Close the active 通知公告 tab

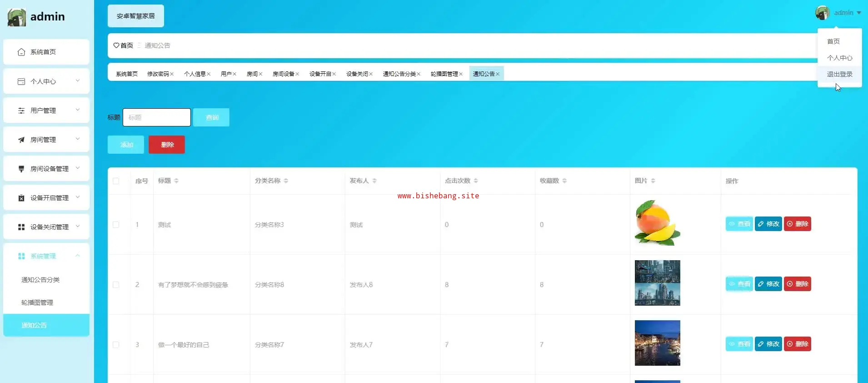(x=498, y=74)
